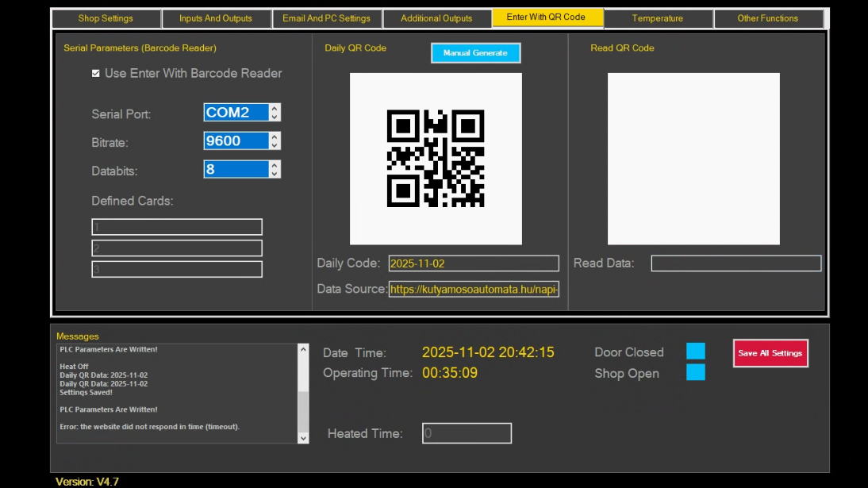Viewport: 868px width, 488px height.
Task: Click the Door Closed status indicator
Action: pyautogui.click(x=696, y=352)
